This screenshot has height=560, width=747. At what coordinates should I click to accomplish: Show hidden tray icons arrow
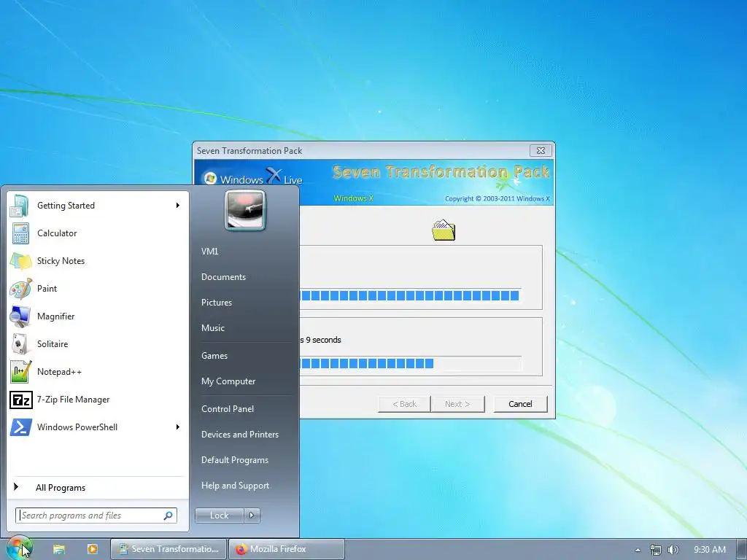[638, 550]
